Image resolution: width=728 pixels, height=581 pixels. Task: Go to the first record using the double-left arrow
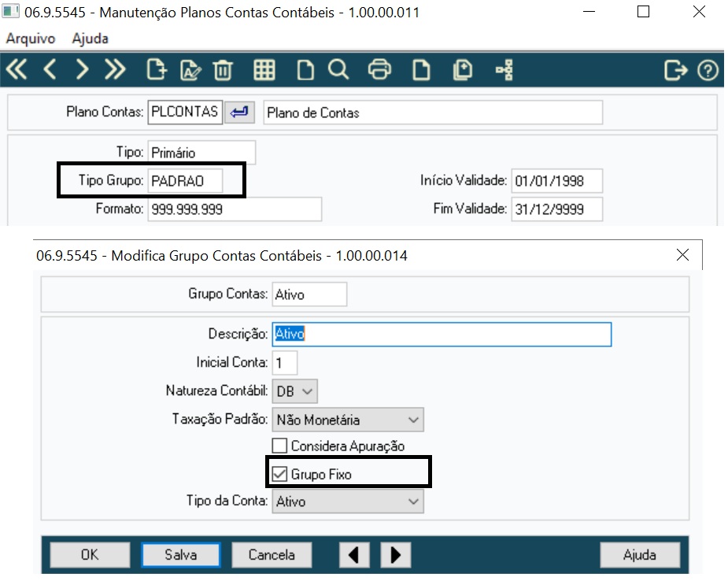tap(17, 69)
